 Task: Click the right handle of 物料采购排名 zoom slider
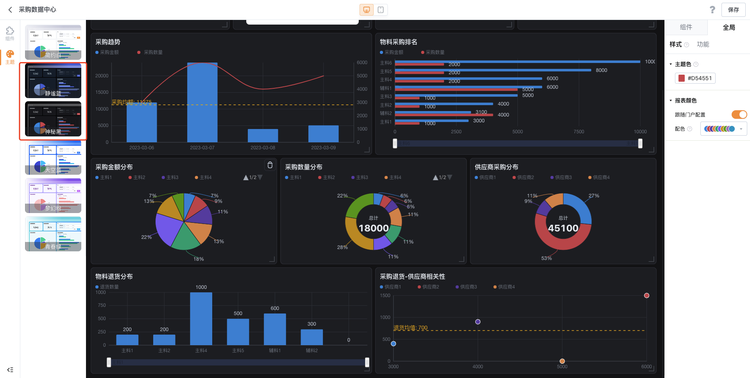640,143
